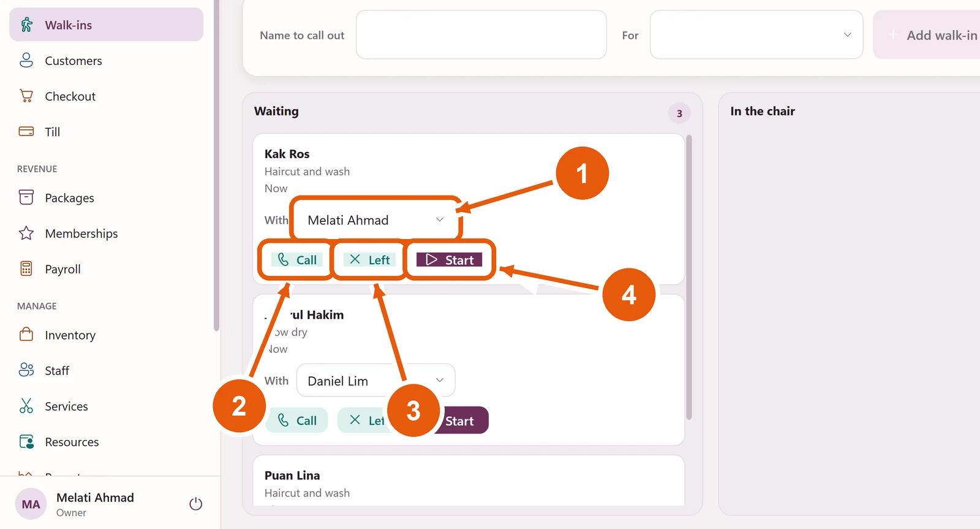Open the Payroll menu item
This screenshot has width=980, height=529.
107,268
